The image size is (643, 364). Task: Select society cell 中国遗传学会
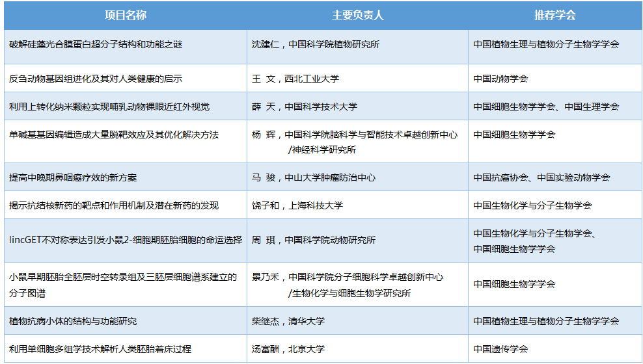point(500,349)
